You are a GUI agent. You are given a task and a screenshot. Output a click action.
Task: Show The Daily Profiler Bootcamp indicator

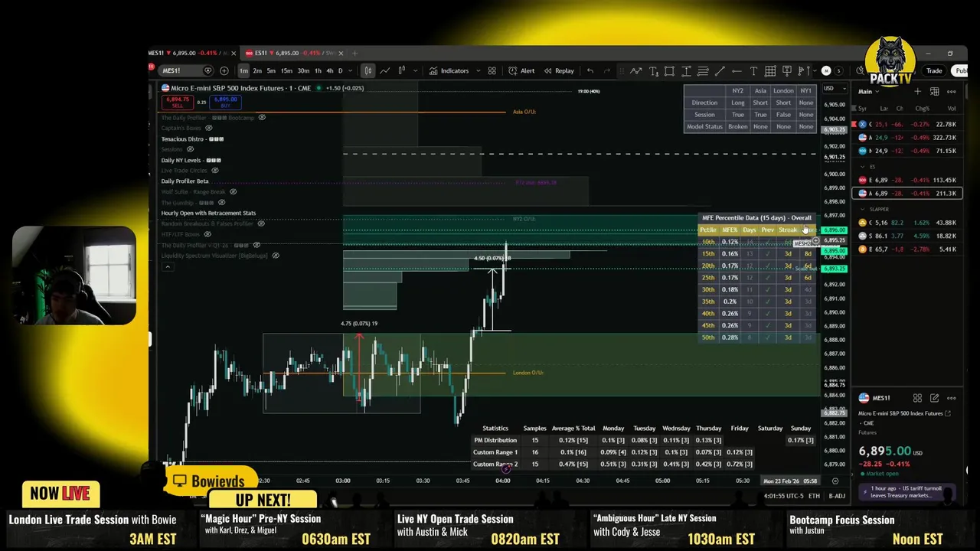click(x=262, y=117)
